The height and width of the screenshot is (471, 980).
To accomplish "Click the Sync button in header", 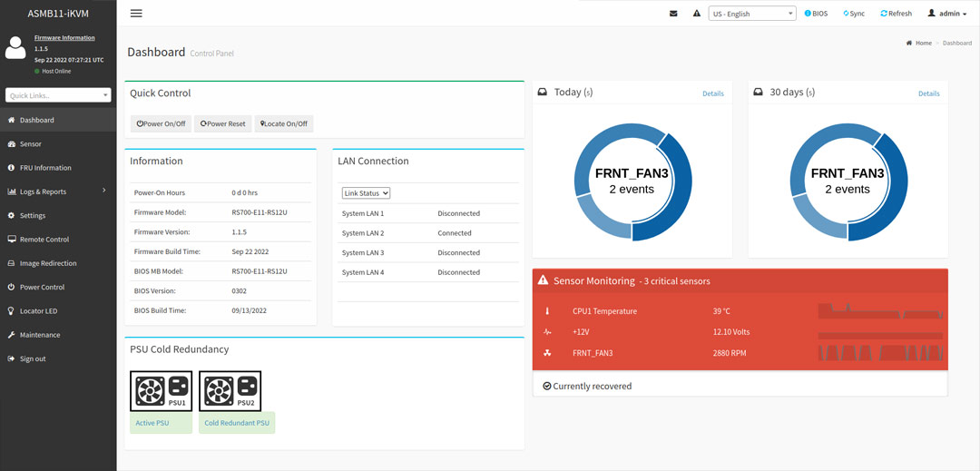I will (854, 13).
